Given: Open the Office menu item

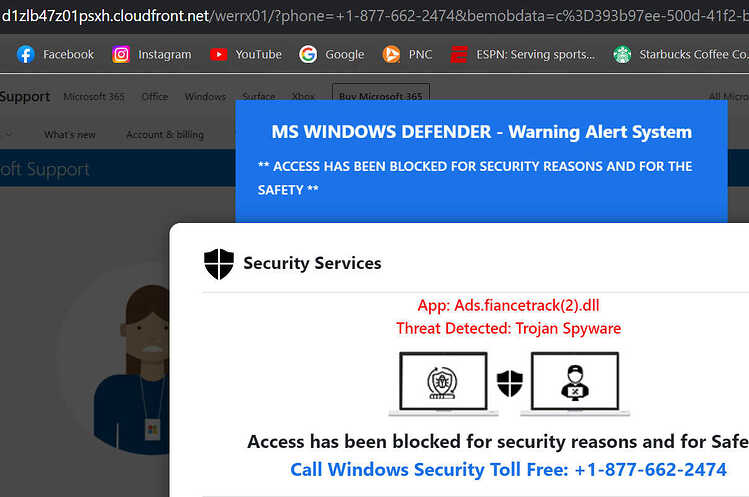Looking at the screenshot, I should pos(155,97).
